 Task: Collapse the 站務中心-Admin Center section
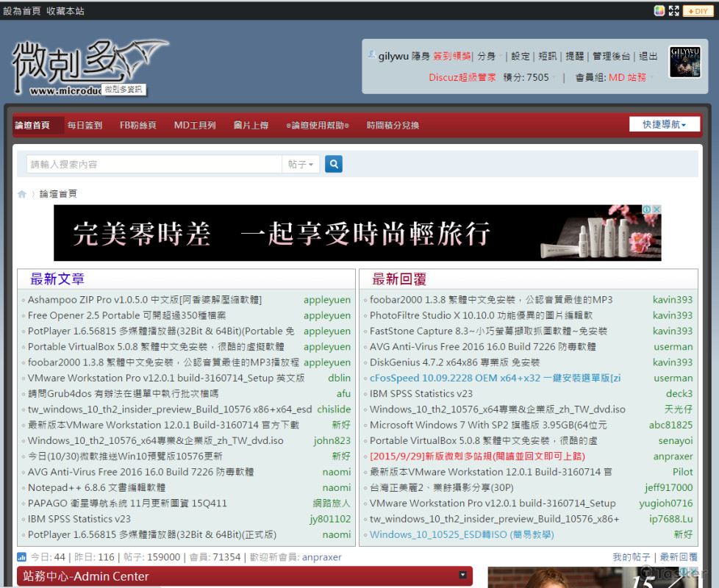pos(463,575)
